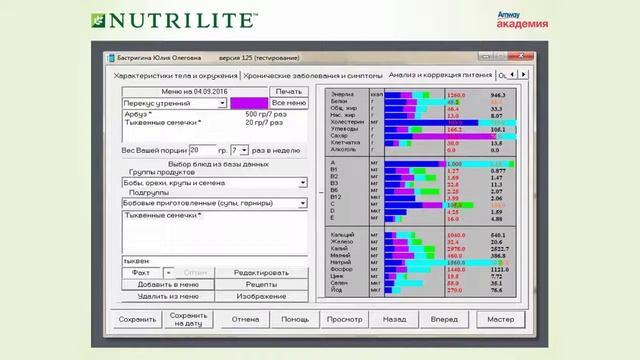Click the 'Сахар' bar in the chart
640x360 pixels.
450,136
